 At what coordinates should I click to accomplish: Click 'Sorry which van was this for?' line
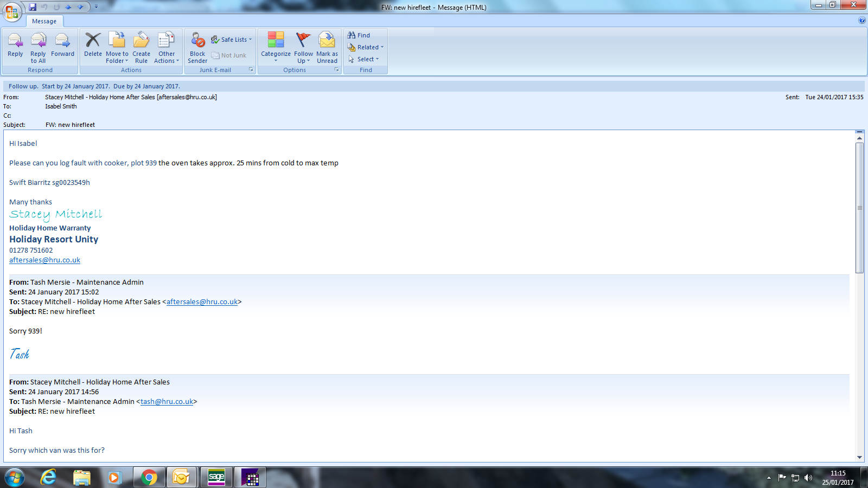(x=57, y=451)
